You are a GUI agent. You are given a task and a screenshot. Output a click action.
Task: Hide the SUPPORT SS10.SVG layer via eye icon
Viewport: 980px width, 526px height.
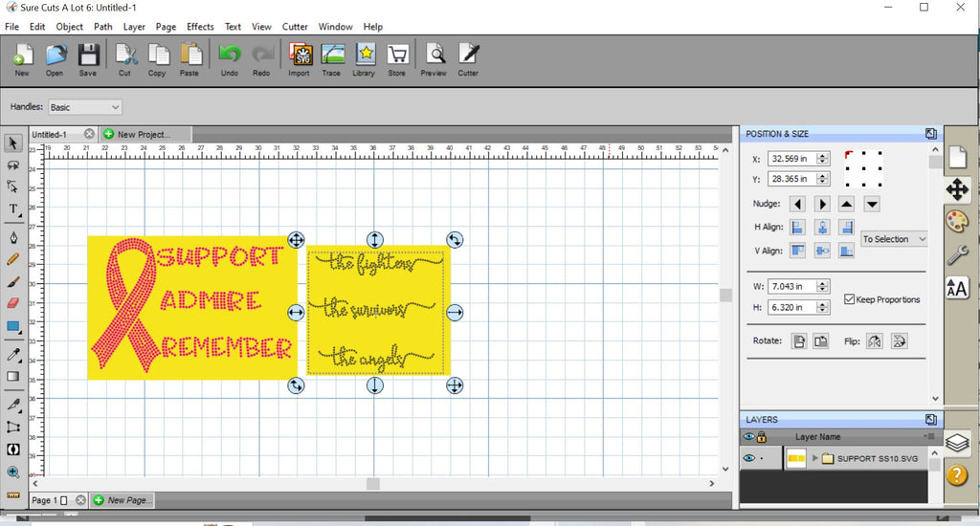tap(749, 458)
